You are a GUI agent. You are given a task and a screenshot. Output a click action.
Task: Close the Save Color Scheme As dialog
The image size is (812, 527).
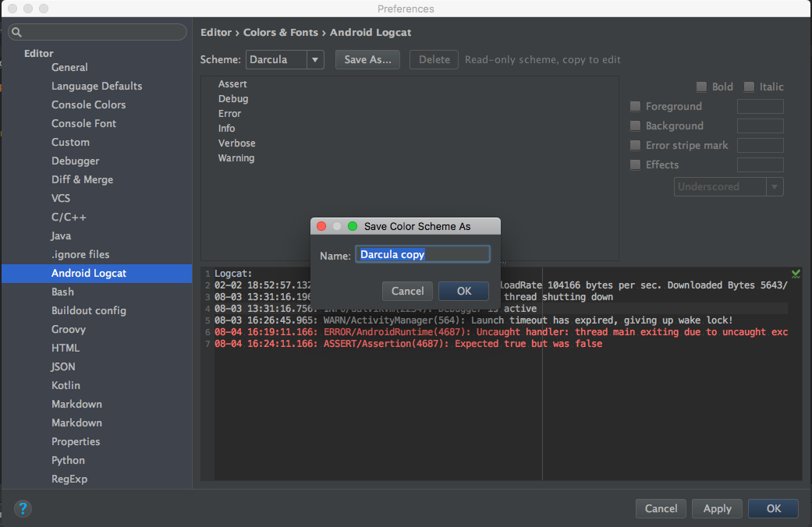(x=321, y=226)
